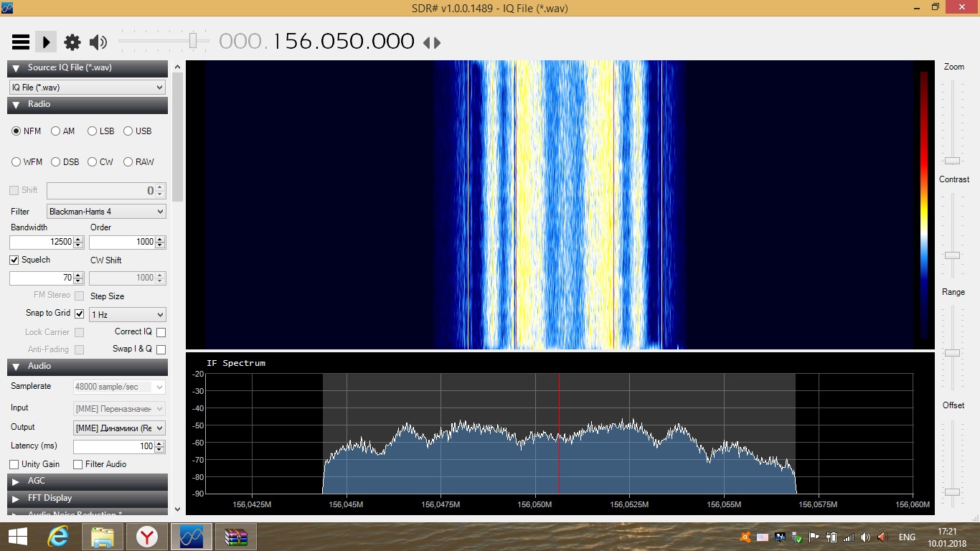Click the red speaker tray icon
Screen dimensions: 980x551
coord(883,537)
